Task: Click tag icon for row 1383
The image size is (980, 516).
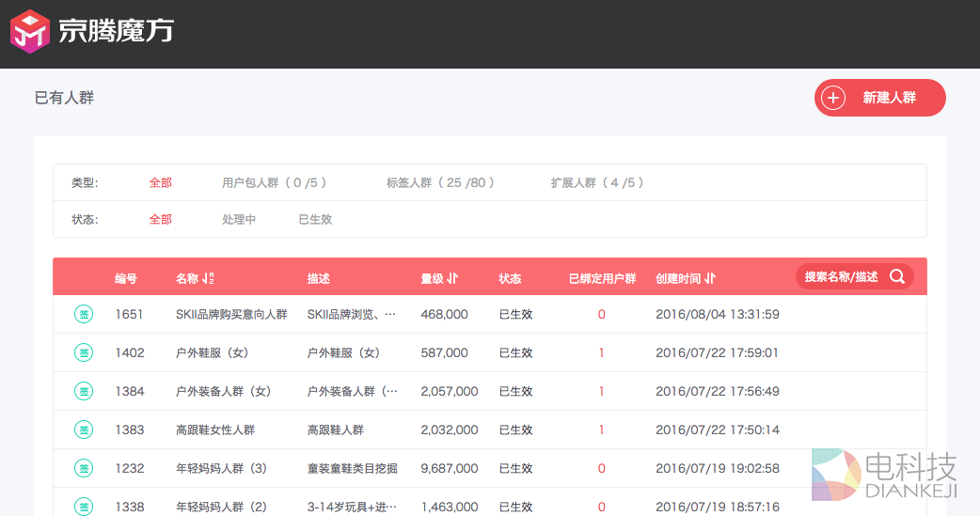Action: pyautogui.click(x=84, y=430)
